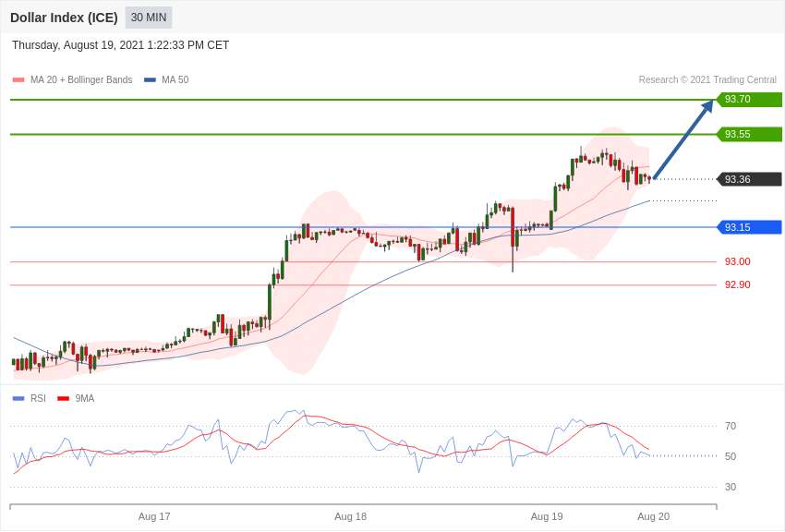Screen dimensions: 785x532
Task: Click the RSI legend label
Action: (38, 398)
